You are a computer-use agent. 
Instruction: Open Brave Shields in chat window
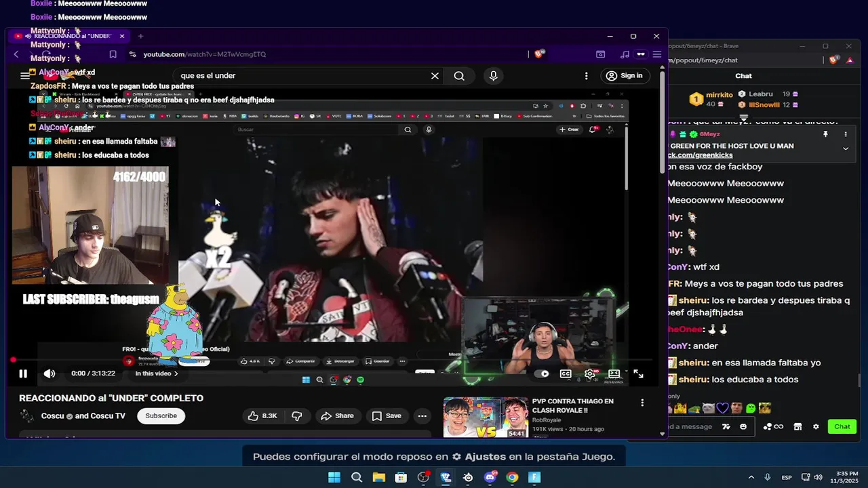tap(834, 60)
